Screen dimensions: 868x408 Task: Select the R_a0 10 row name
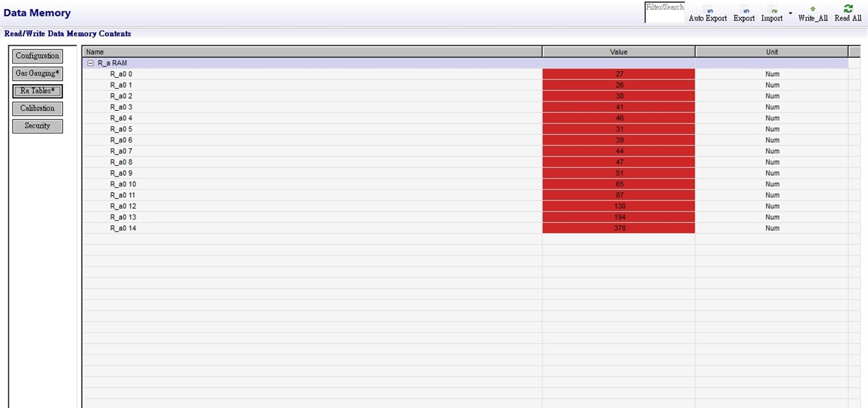pyautogui.click(x=123, y=184)
